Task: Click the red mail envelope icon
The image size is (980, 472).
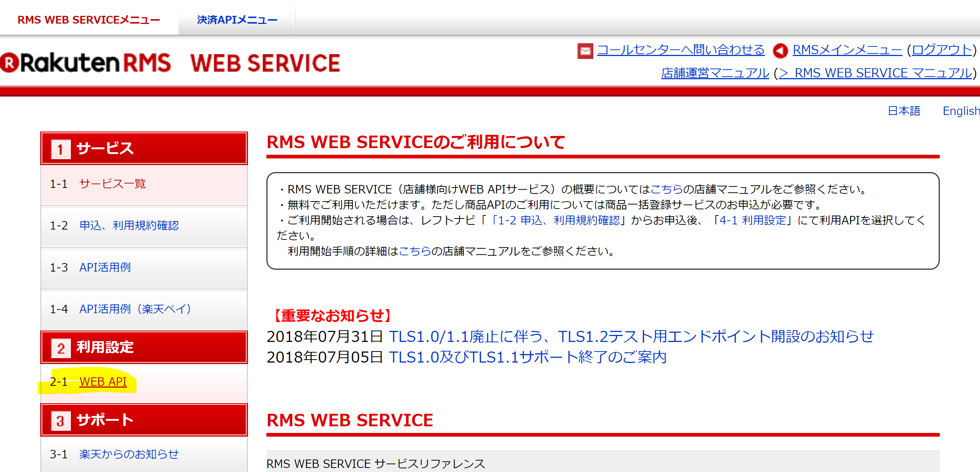Action: (x=585, y=50)
